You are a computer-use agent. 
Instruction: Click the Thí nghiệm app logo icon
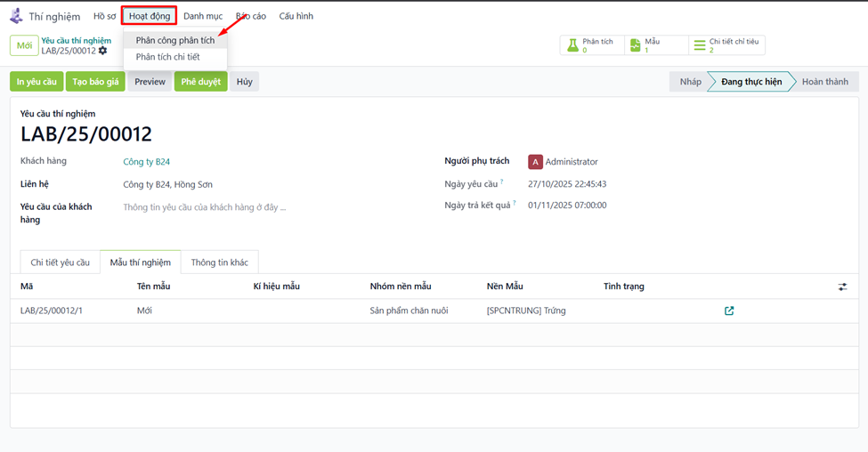coord(16,16)
